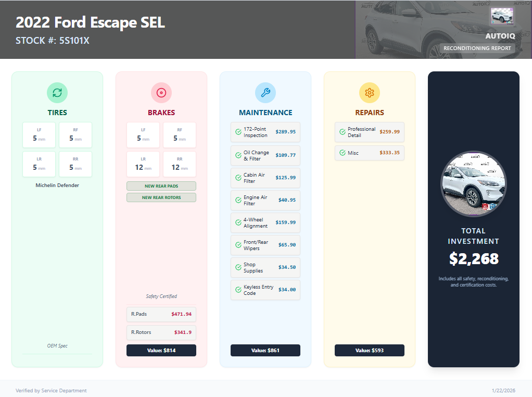532x397 pixels.
Task: Click the check icon beside Keyless Entry Code
Action: coord(238,290)
